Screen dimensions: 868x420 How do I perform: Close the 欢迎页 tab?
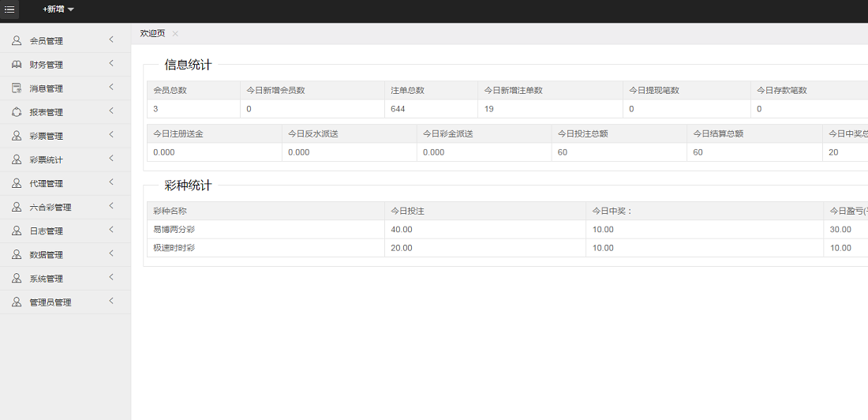point(175,33)
